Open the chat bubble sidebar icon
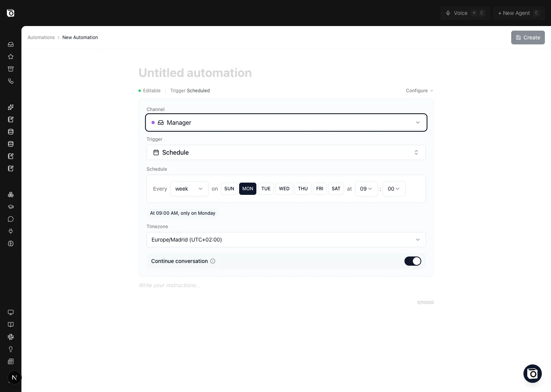551x392 pixels. pos(11,219)
